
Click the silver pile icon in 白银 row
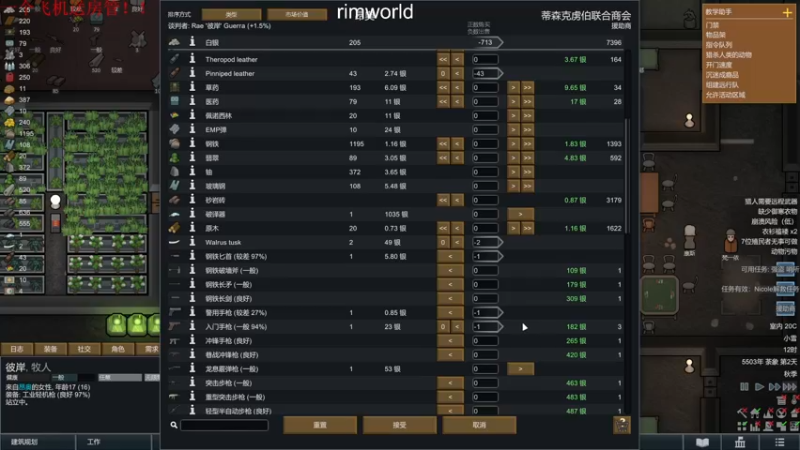pos(174,42)
